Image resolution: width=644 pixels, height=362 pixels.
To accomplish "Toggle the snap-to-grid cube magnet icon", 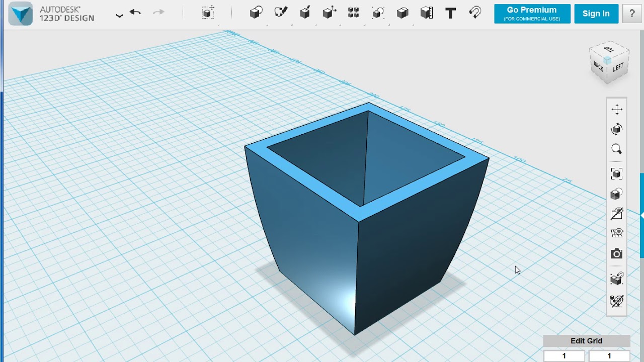I will 617,278.
